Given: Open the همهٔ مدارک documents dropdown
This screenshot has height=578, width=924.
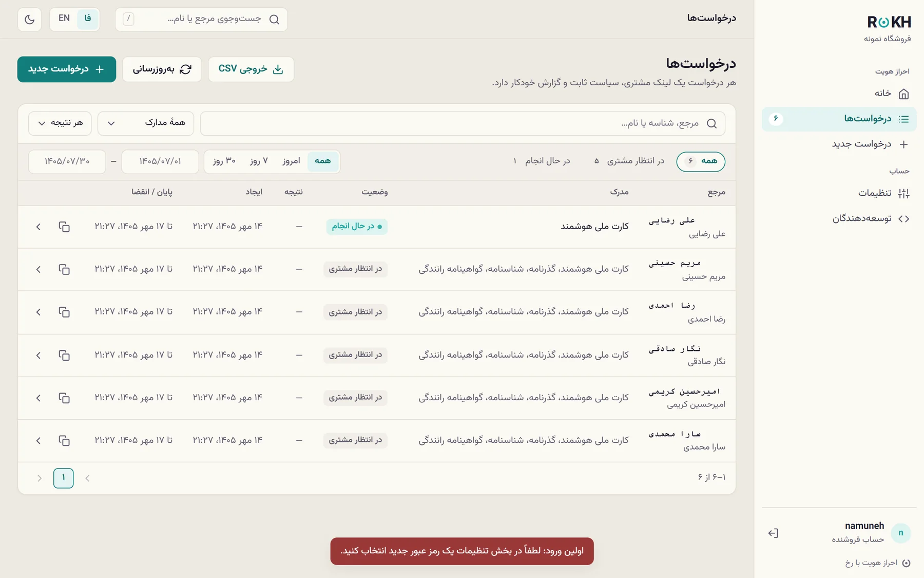Looking at the screenshot, I should 146,123.
